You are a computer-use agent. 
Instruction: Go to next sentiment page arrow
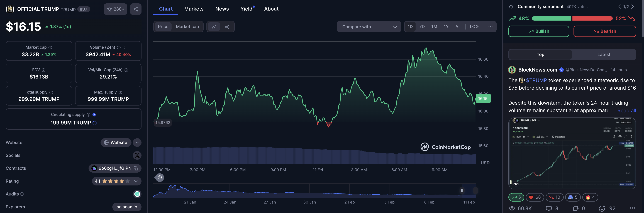[632, 7]
